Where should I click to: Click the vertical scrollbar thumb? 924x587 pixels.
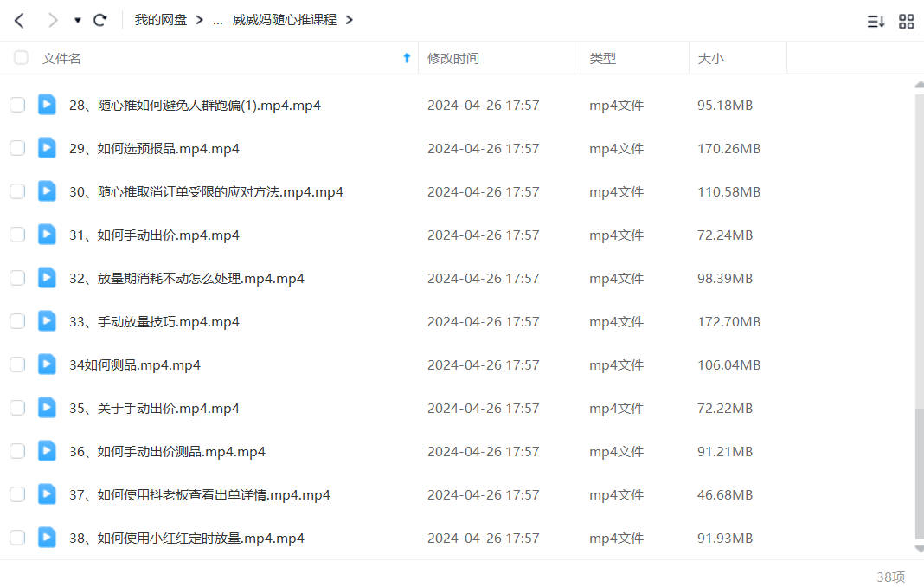pyautogui.click(x=920, y=473)
